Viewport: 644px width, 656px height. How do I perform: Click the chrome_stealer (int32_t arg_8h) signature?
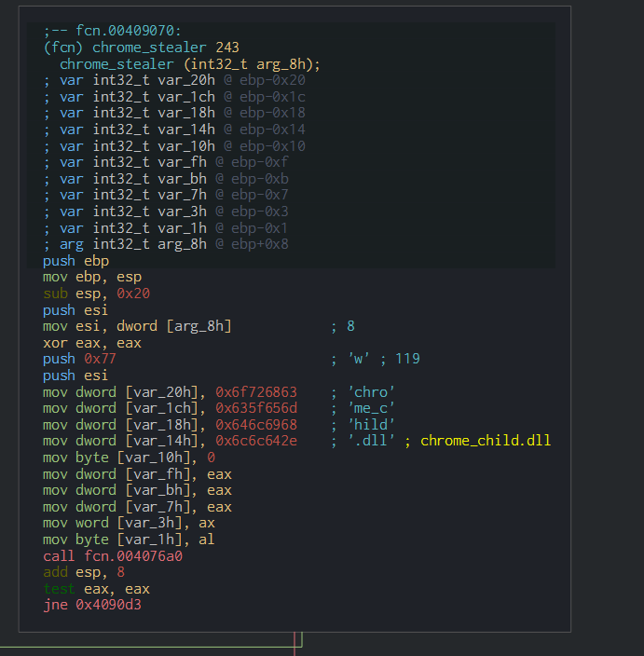(x=189, y=64)
